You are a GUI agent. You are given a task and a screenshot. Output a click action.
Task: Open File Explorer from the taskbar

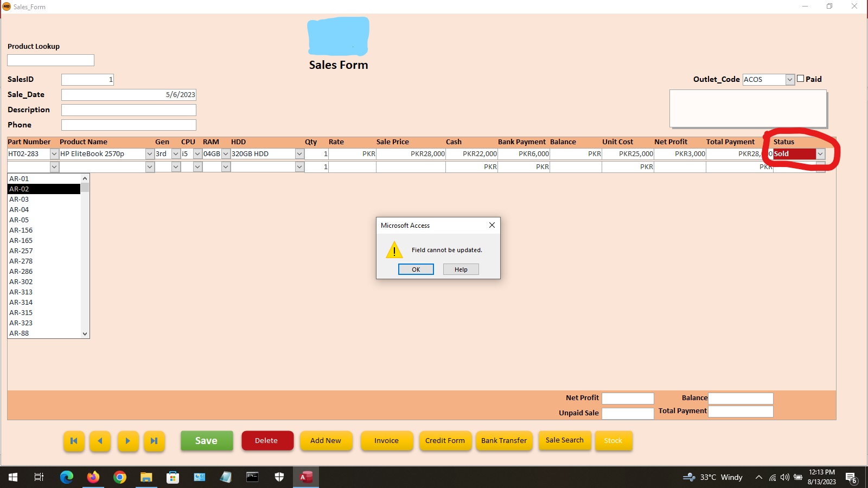point(146,477)
